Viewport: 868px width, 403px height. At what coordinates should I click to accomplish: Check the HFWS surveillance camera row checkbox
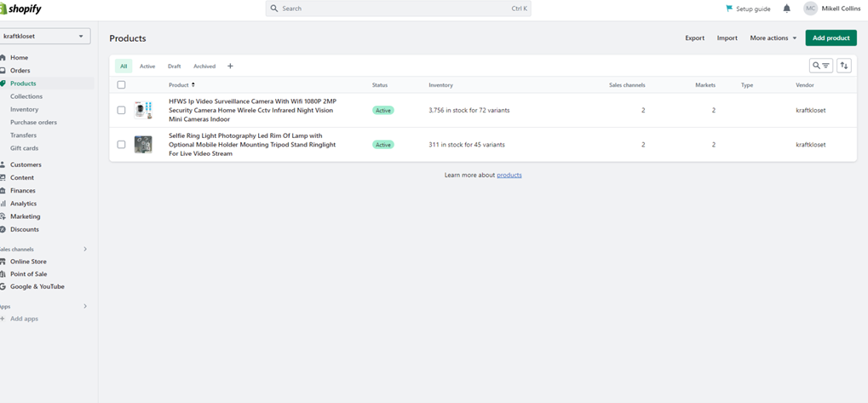(x=121, y=110)
